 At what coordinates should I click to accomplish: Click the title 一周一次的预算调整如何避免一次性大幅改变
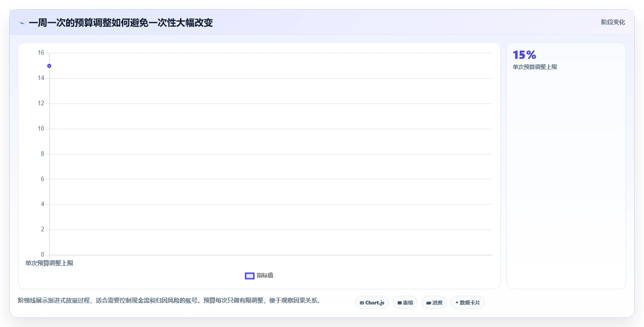click(121, 23)
